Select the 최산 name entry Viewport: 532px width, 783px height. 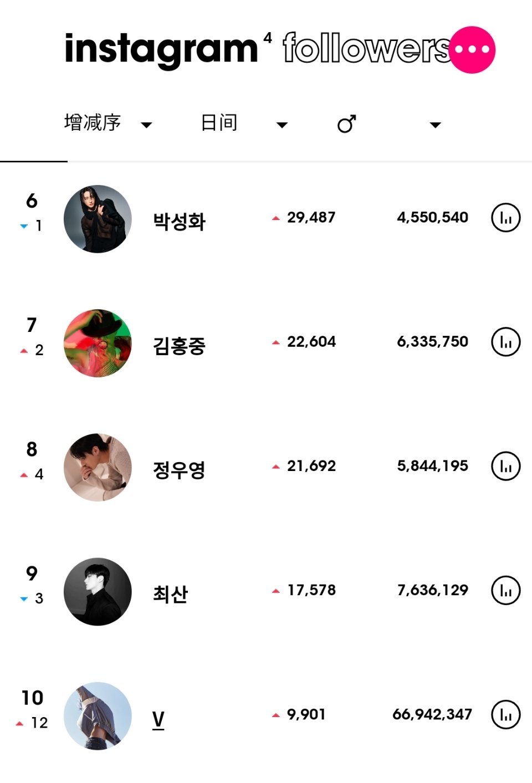coord(171,594)
